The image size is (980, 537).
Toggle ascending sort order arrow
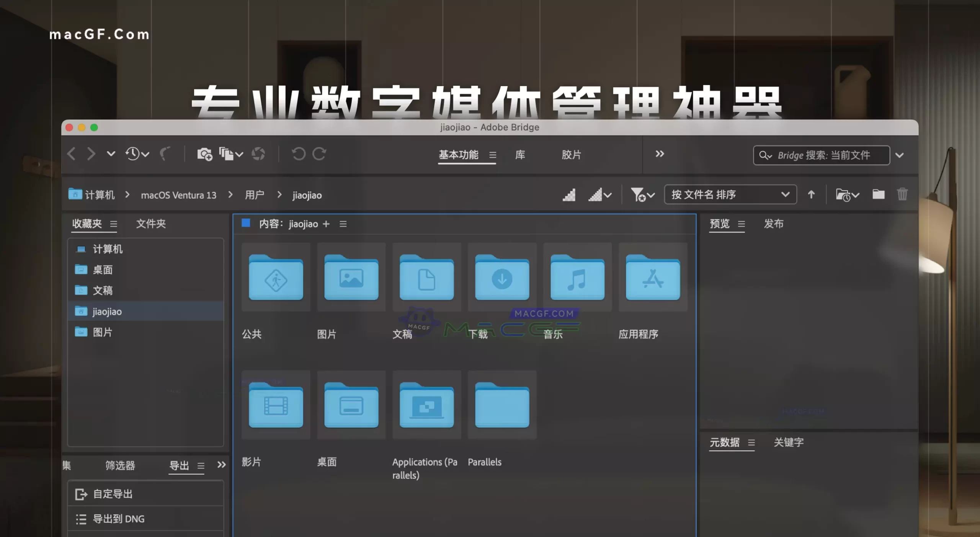click(811, 195)
